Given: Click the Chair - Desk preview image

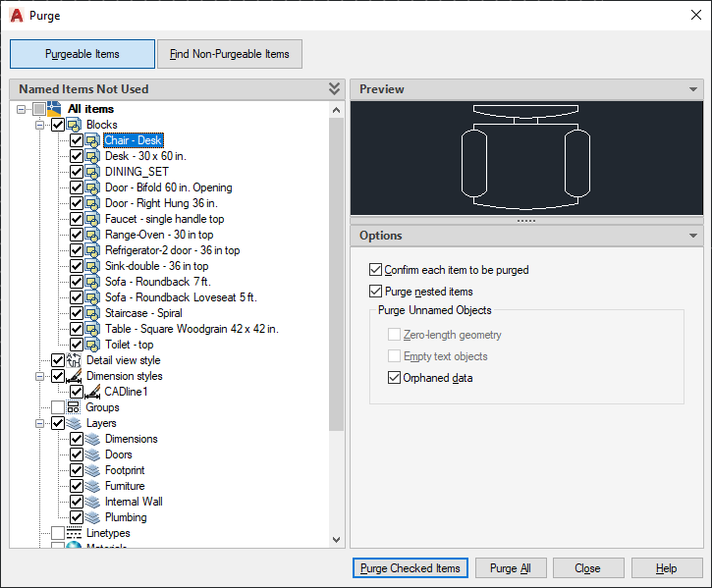Looking at the screenshot, I should pyautogui.click(x=526, y=158).
